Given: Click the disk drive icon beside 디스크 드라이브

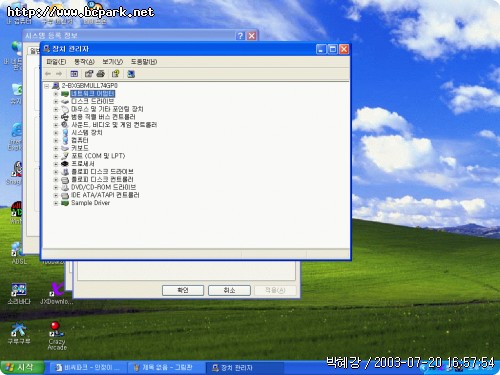Looking at the screenshot, I should coord(65,101).
